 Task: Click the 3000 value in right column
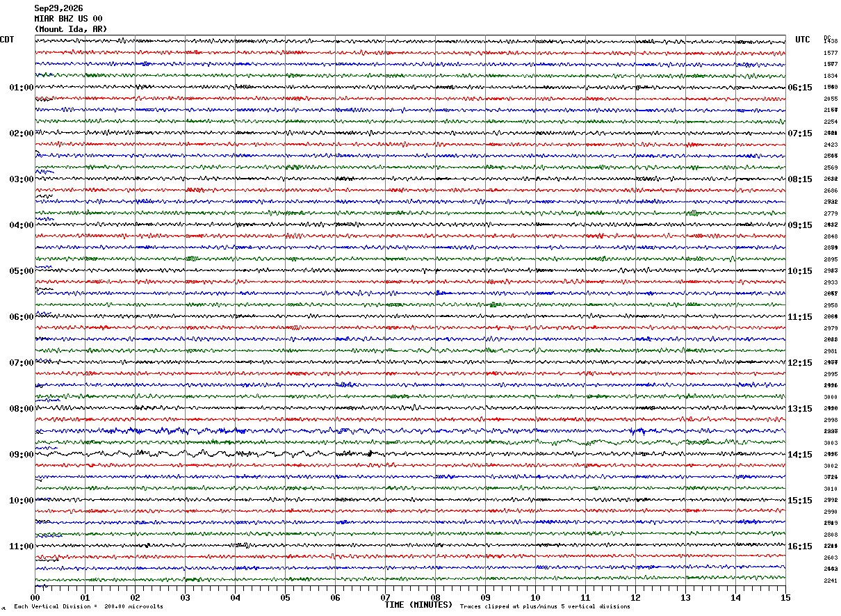[x=831, y=397]
